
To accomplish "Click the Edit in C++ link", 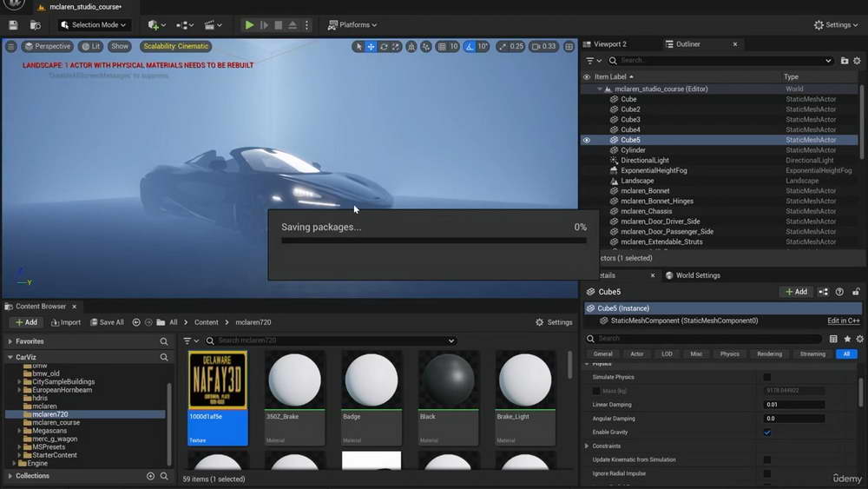I will pos(843,320).
